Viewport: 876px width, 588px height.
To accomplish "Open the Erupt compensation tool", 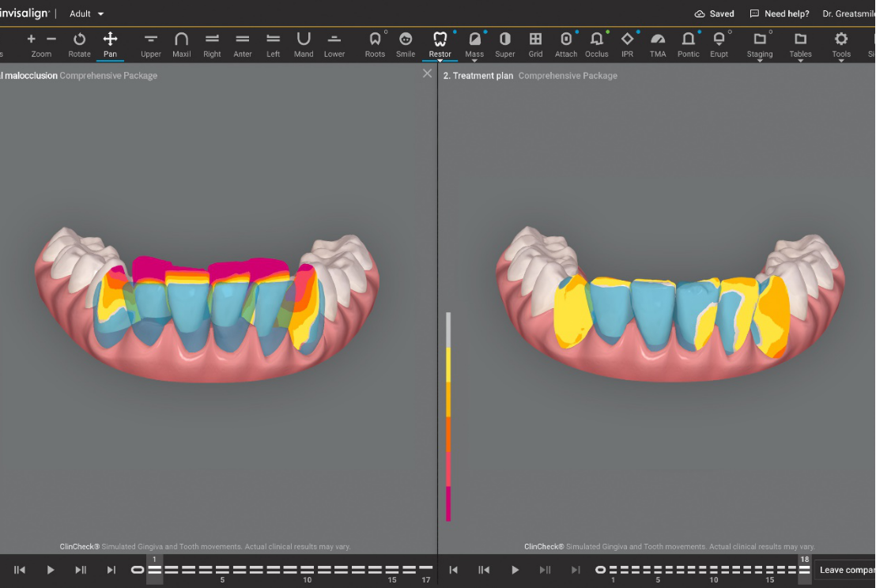I will point(719,45).
